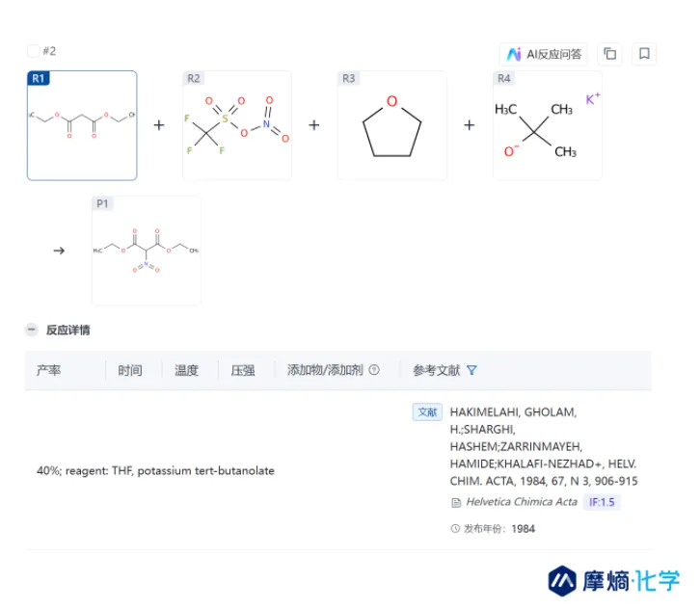Image resolution: width=700 pixels, height=609 pixels.
Task: Click the 产率 column header
Action: tap(48, 370)
